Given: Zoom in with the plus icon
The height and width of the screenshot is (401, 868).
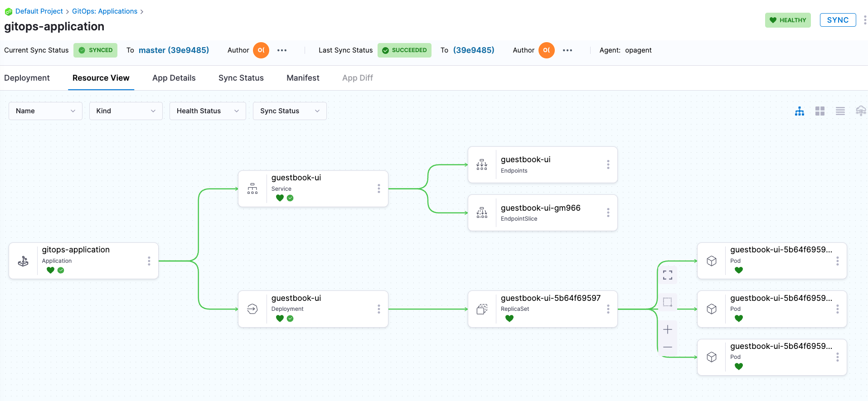Looking at the screenshot, I should pos(668,329).
